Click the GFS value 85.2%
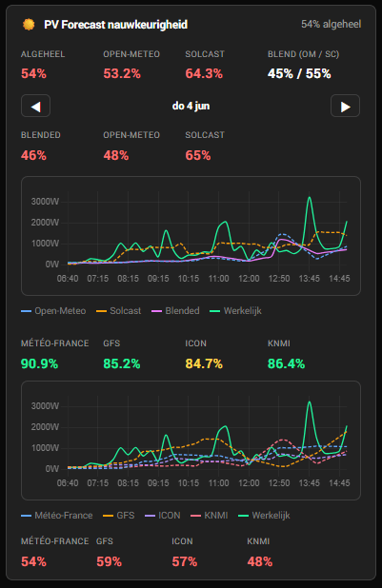The height and width of the screenshot is (588, 382). (122, 363)
